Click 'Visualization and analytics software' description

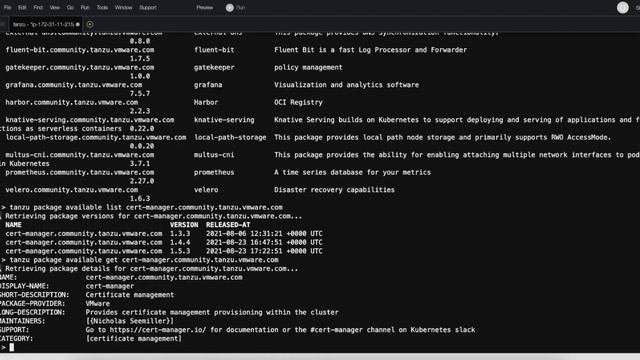[x=346, y=85]
